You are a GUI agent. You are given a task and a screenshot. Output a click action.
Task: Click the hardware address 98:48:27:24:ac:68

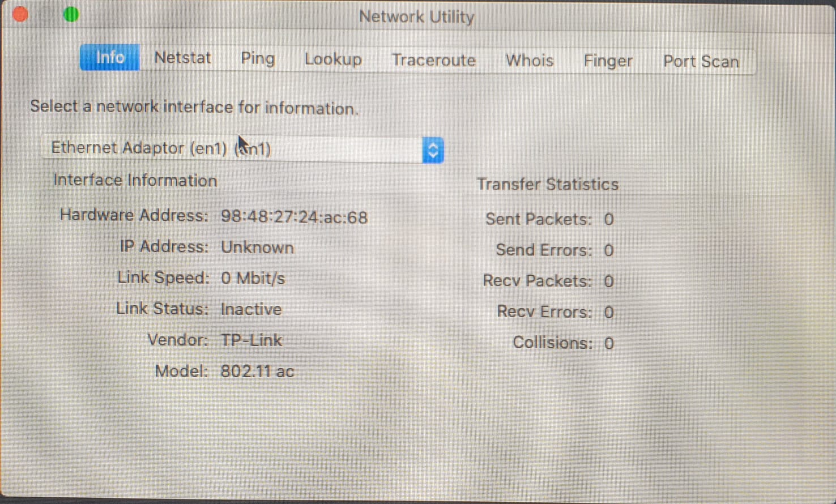[294, 217]
